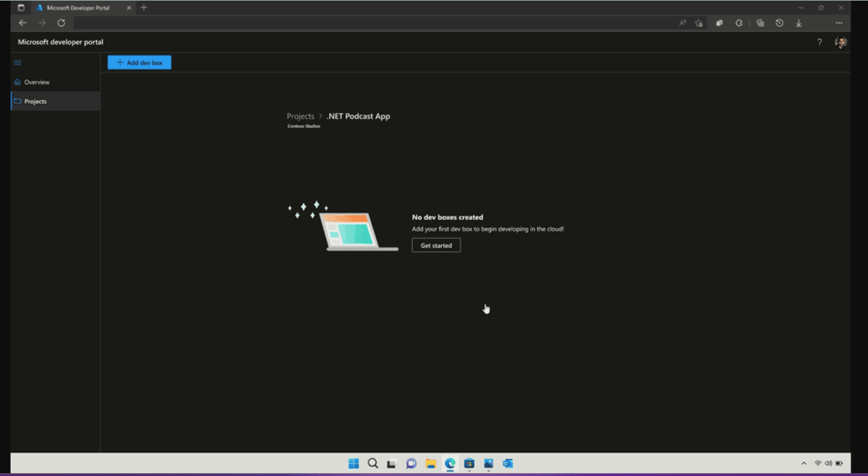Viewport: 868px width, 476px height.
Task: Click the Microsoft Edge taskbar icon
Action: pyautogui.click(x=450, y=463)
